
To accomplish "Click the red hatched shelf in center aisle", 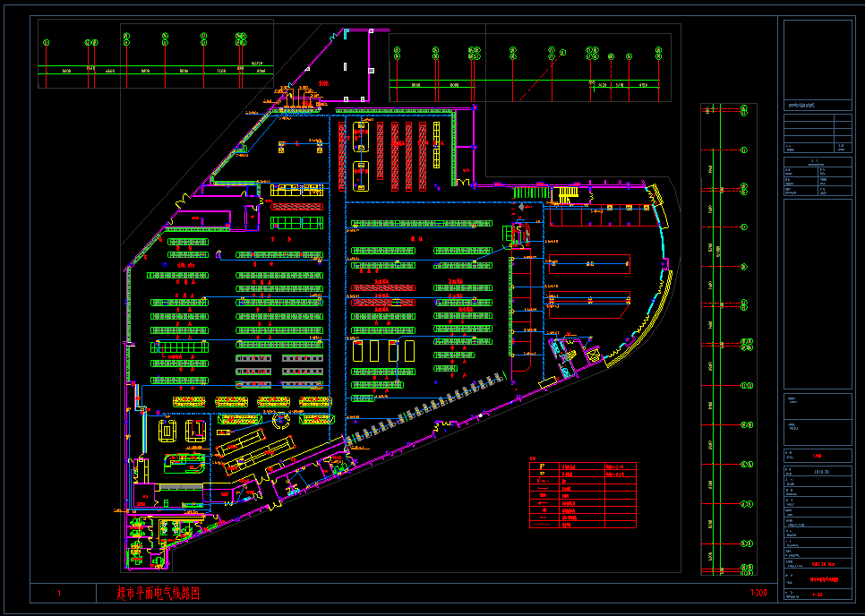I will pos(383,287).
